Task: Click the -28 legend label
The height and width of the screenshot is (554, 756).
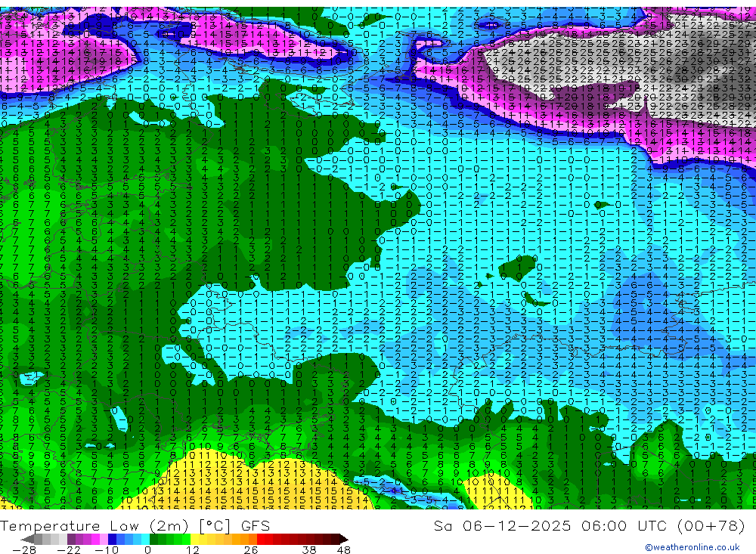Action: tap(24, 550)
